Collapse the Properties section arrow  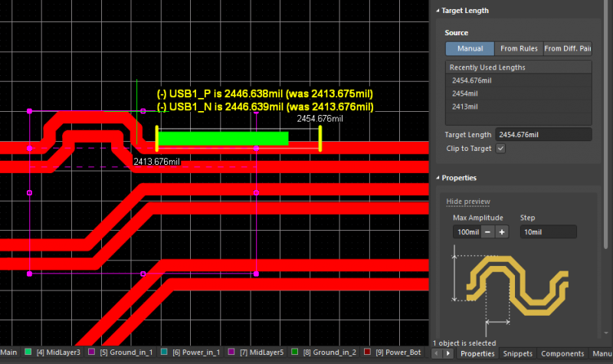[438, 178]
